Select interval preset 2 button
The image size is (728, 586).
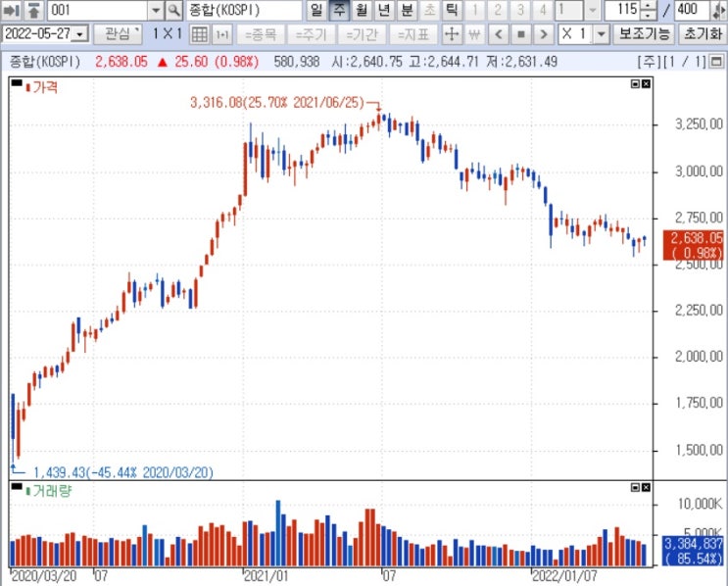pyautogui.click(x=497, y=10)
